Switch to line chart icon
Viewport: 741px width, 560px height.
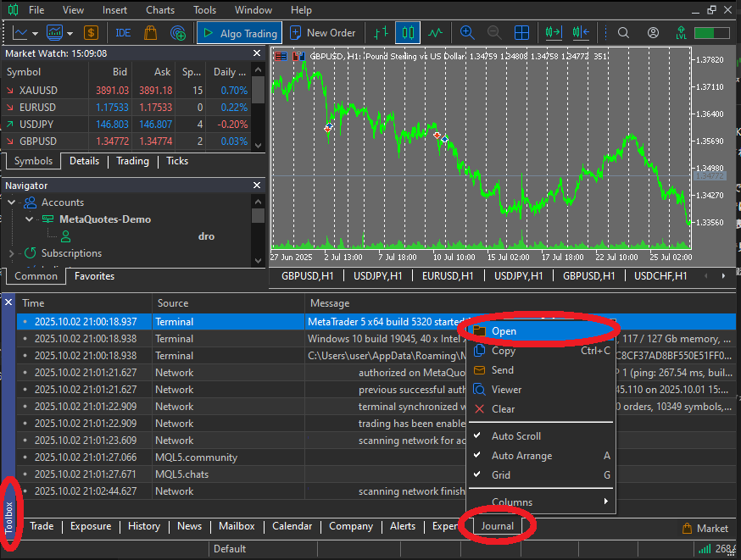(436, 33)
